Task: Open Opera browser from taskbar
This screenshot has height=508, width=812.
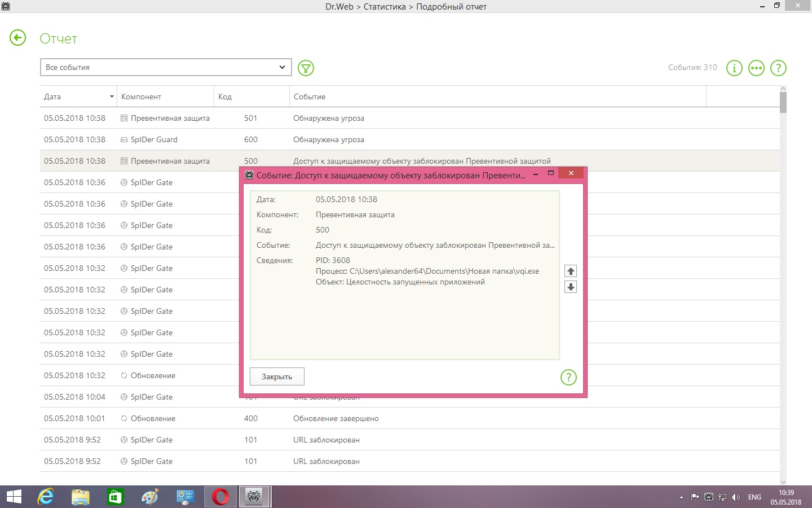Action: [x=220, y=497]
